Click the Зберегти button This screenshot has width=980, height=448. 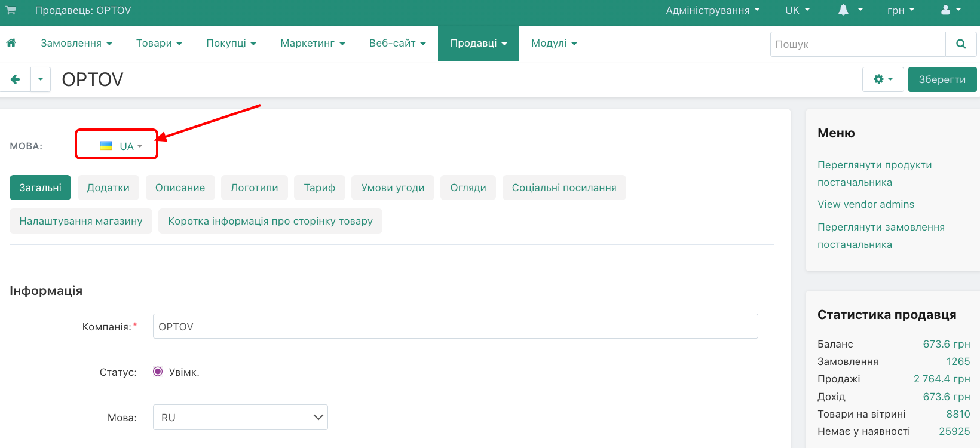pyautogui.click(x=942, y=79)
